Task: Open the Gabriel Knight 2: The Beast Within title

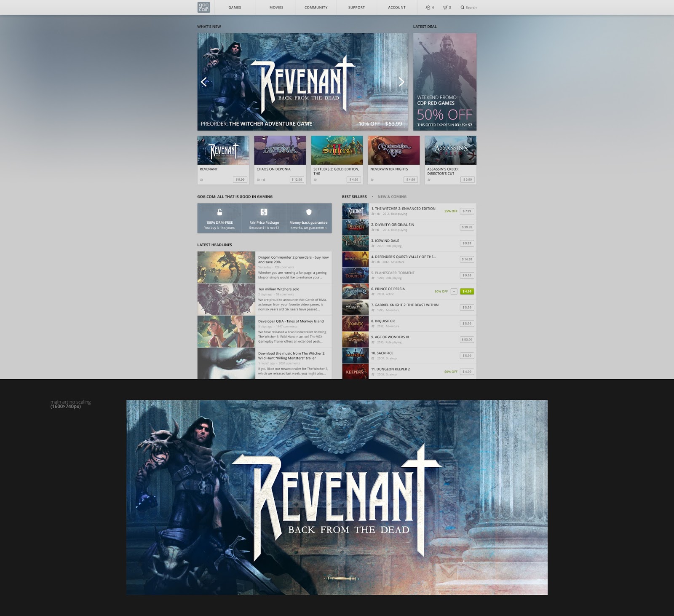Action: click(405, 305)
